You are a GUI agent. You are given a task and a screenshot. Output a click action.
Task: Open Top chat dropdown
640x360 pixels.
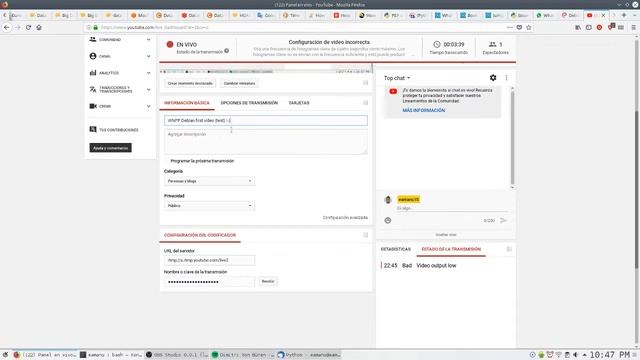pyautogui.click(x=397, y=78)
